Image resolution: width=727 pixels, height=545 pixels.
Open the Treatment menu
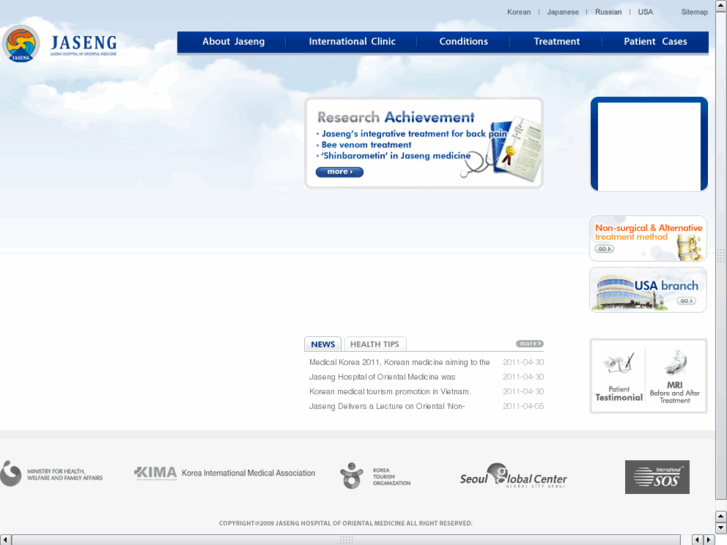coord(556,42)
